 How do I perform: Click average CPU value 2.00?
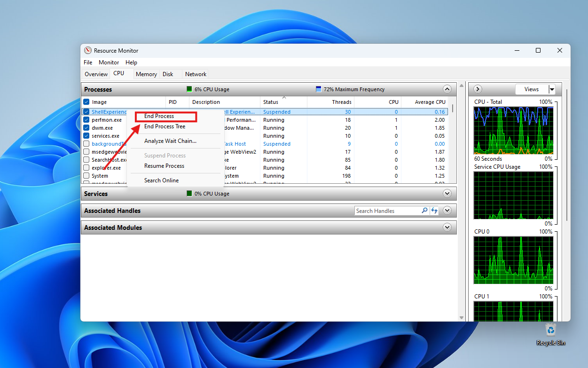pos(439,120)
